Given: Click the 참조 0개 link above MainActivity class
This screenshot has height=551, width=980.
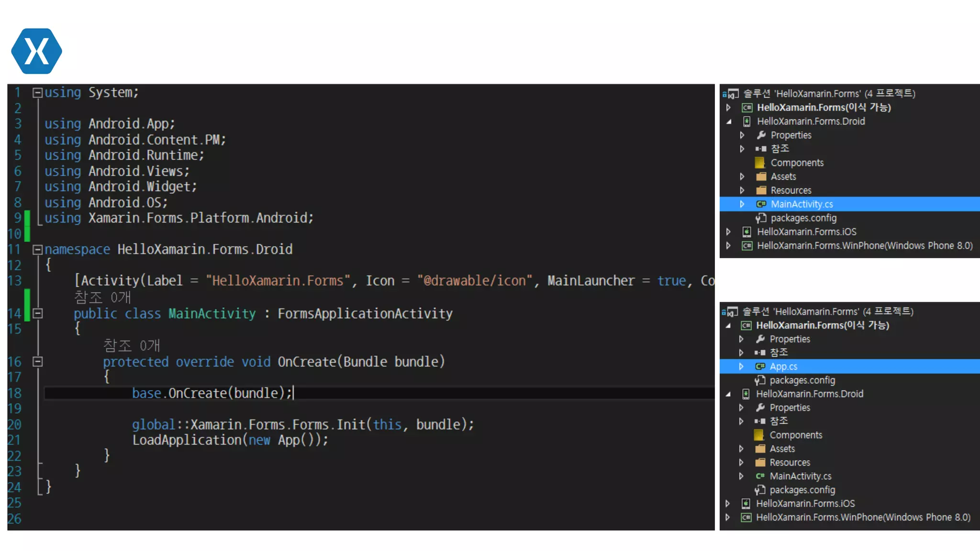Looking at the screenshot, I should 102,298.
